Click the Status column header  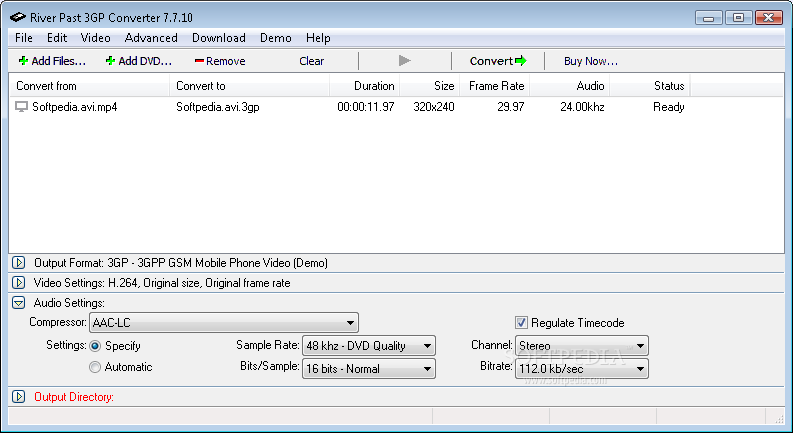pos(650,86)
